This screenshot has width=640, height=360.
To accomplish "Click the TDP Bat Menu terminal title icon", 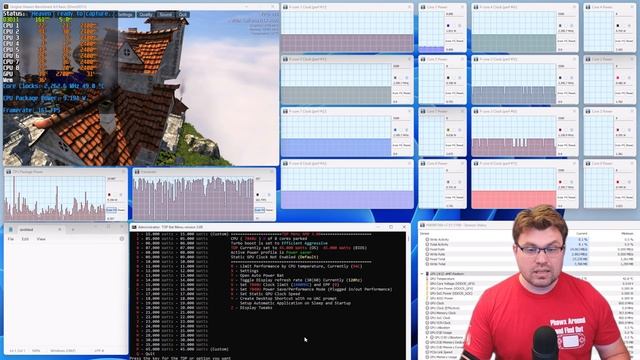I will [x=134, y=227].
